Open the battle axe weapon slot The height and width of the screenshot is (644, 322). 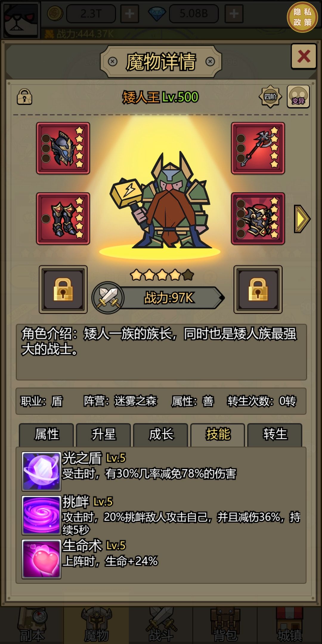pos(258,148)
